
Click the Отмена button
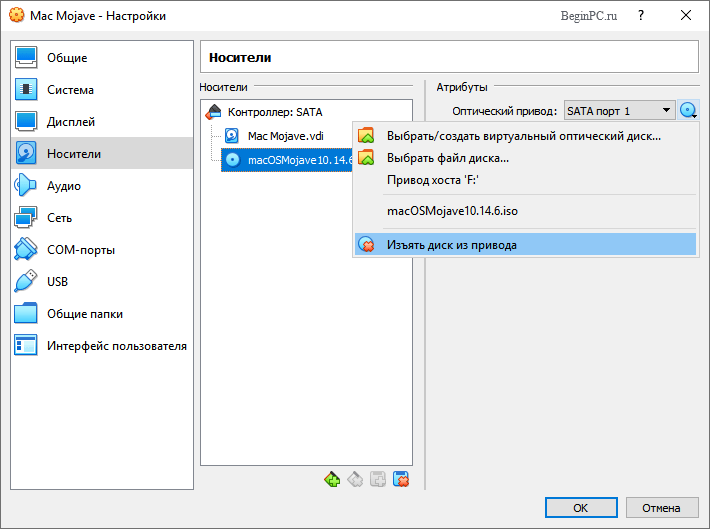click(x=662, y=508)
